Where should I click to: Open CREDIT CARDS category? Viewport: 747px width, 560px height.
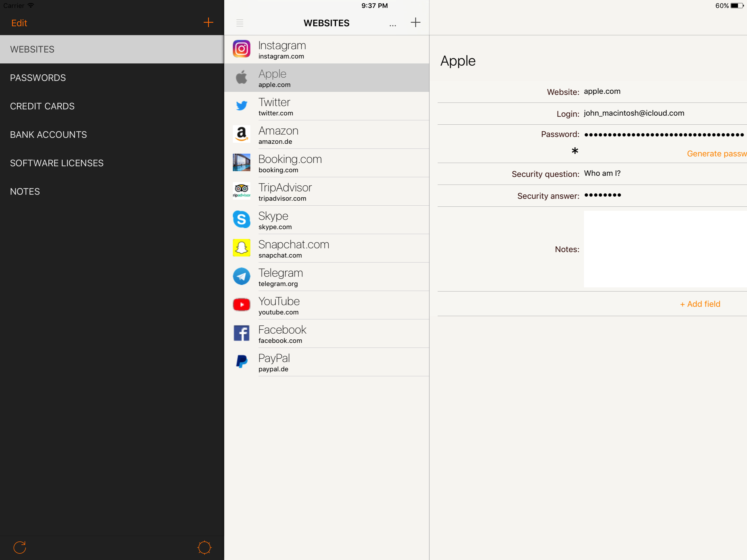click(x=112, y=106)
